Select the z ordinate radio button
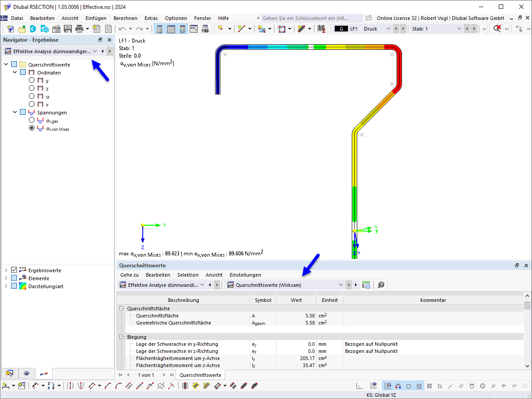 click(x=31, y=88)
